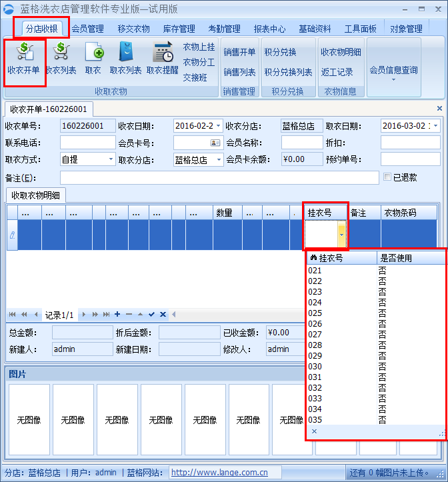The height and width of the screenshot is (482, 448).
Task: Open 取衣列表 blue bag icon
Action: [126, 51]
